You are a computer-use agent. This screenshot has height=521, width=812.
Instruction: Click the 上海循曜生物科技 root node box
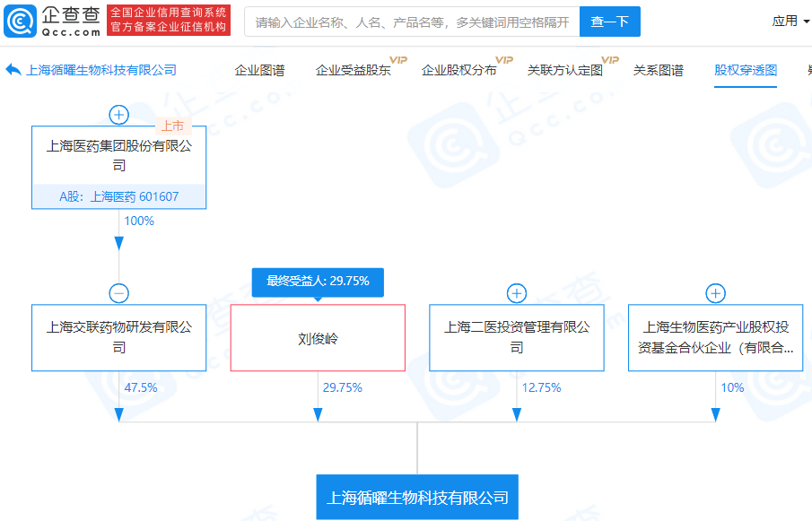click(417, 497)
